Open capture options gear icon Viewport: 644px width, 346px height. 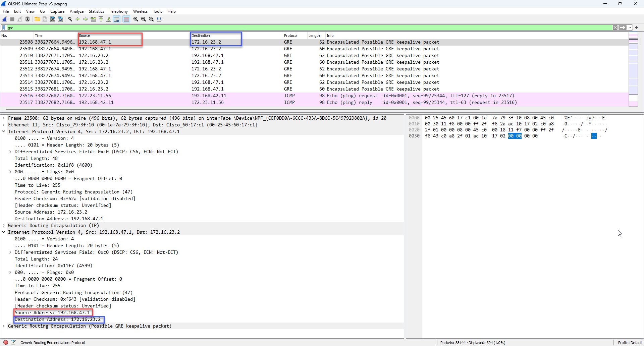28,19
